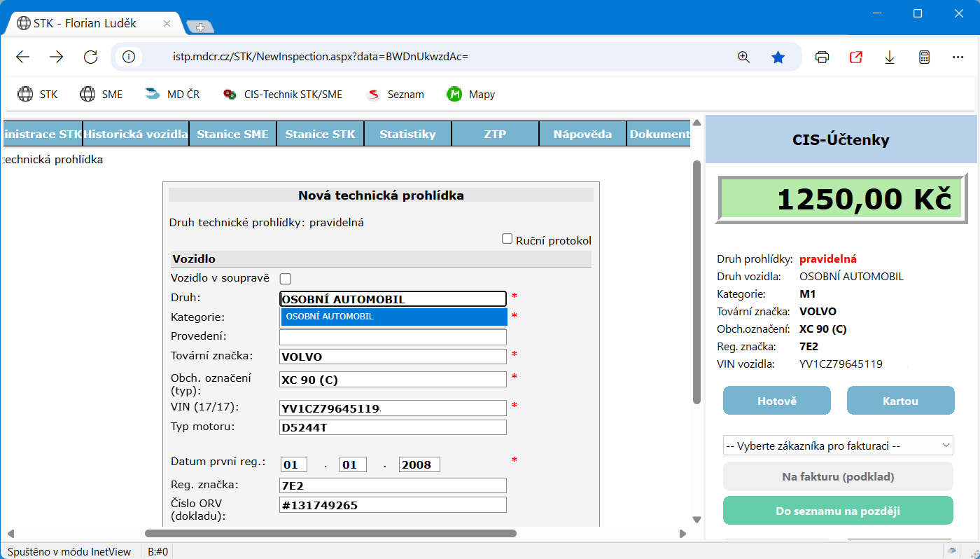Click Spuštěno v módu InetView status text
980x559 pixels.
click(x=69, y=551)
